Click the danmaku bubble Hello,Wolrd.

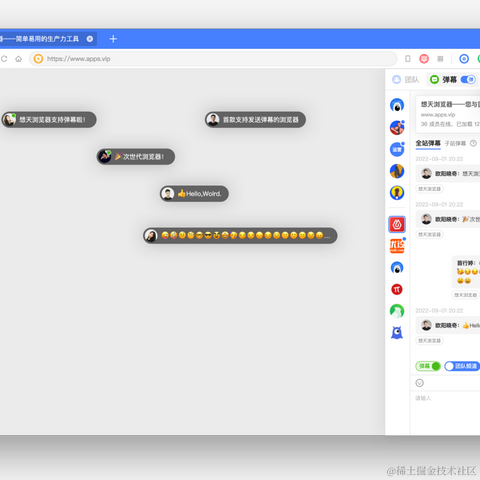tap(194, 194)
